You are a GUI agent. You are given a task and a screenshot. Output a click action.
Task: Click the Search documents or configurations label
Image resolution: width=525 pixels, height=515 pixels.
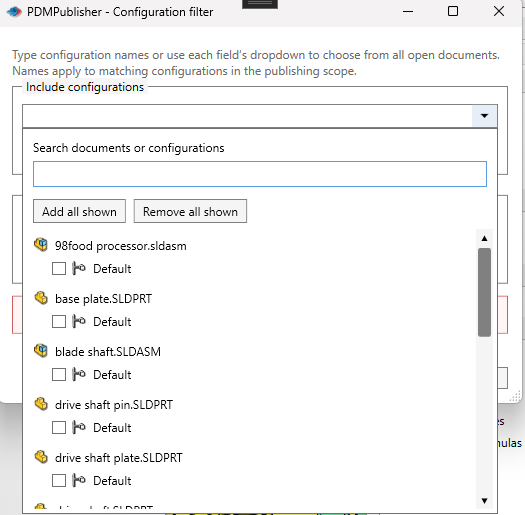coord(129,148)
